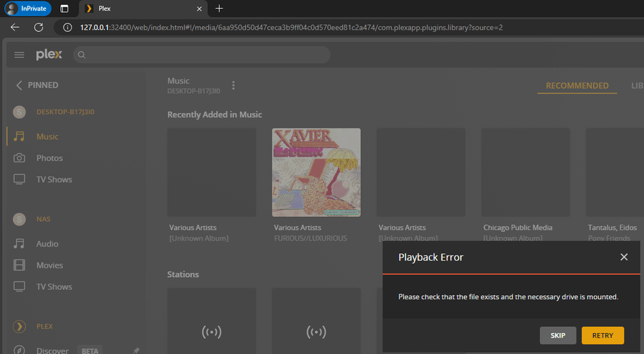Select the DESKTOP-B17J3I0 server avatar

[x=20, y=111]
